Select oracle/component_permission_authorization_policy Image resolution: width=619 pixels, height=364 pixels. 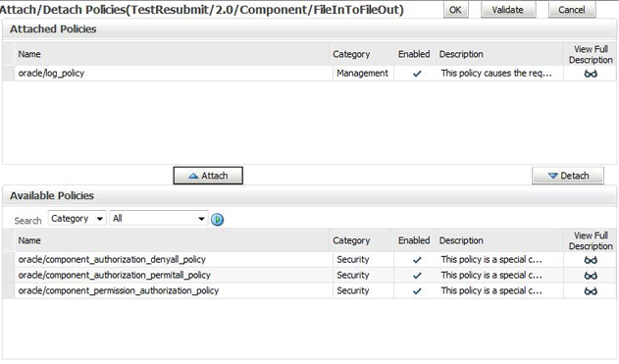(119, 290)
